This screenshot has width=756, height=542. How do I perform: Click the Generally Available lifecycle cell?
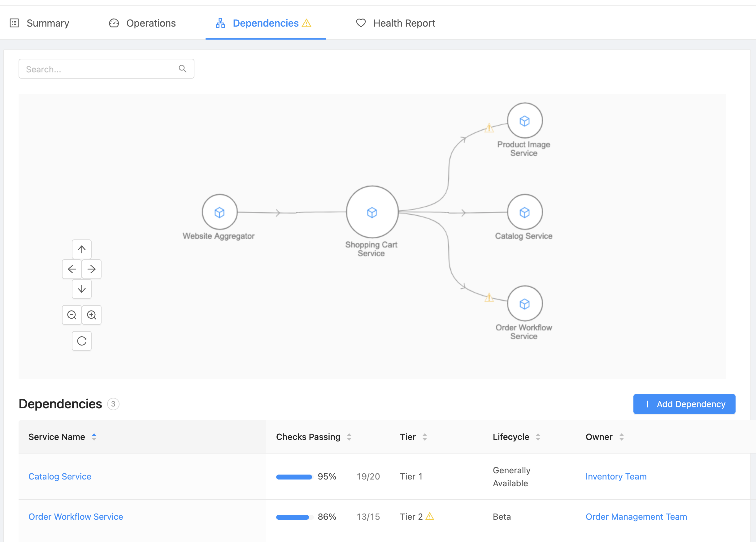511,476
